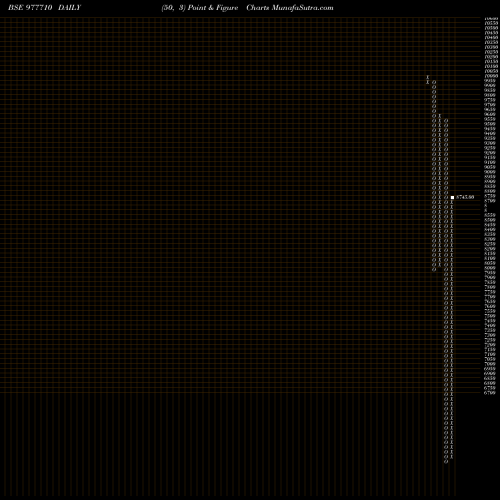The width and height of the screenshot is (500, 500).
Task: Click the X marker on the price axis
Action: 486,207
